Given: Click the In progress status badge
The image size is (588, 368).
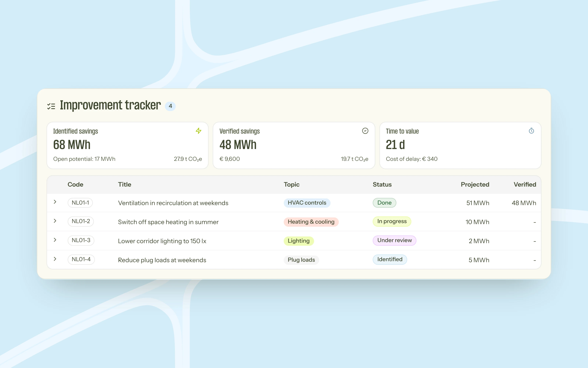Looking at the screenshot, I should coord(392,222).
